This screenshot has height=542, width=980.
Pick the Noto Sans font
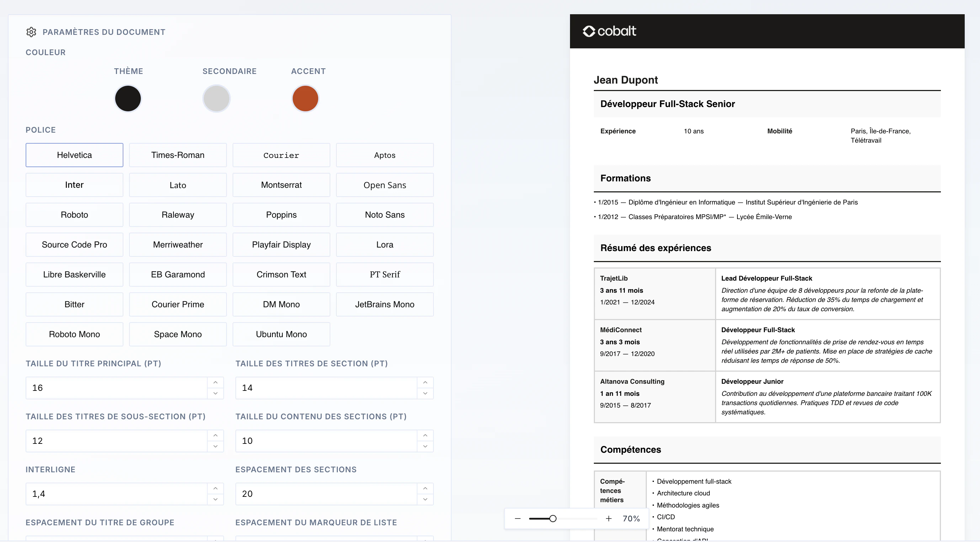click(385, 215)
